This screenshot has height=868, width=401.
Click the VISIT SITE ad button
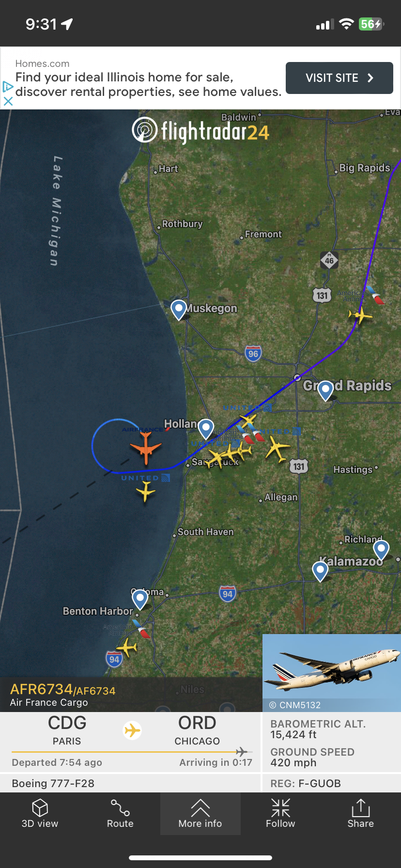339,78
